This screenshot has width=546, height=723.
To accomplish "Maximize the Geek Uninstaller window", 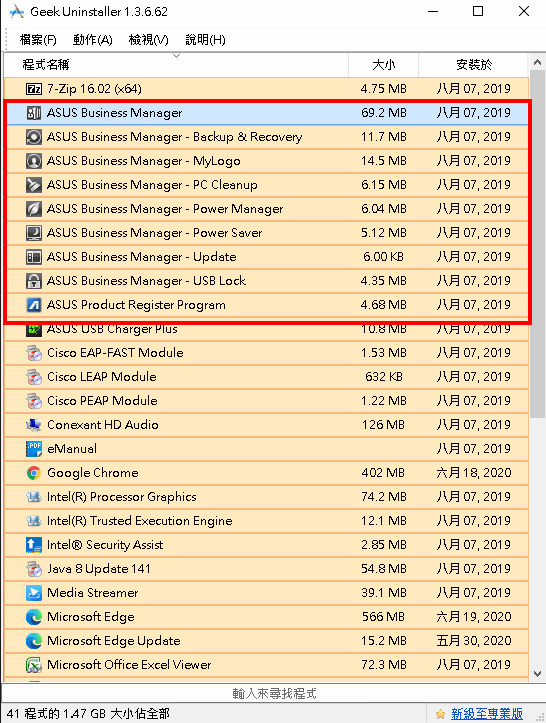I will pyautogui.click(x=478, y=11).
